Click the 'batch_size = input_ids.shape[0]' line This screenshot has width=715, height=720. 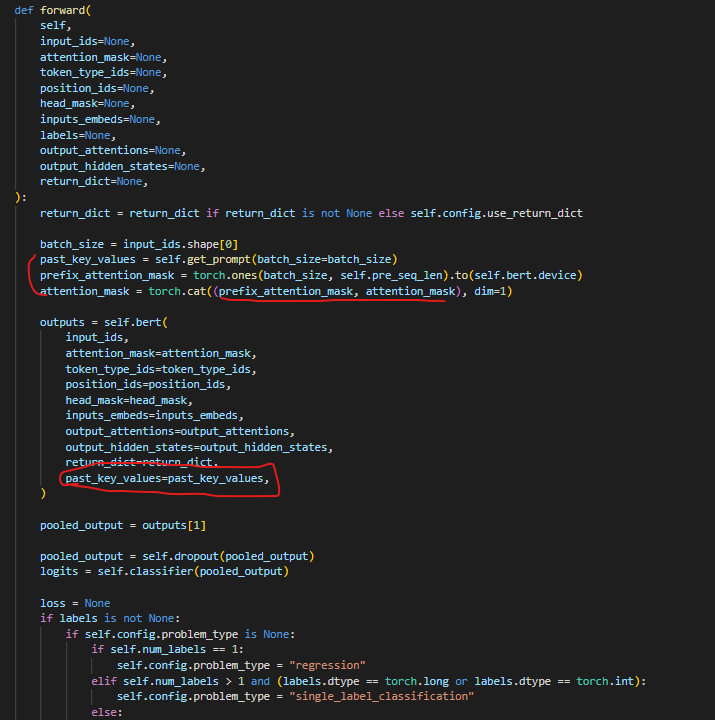pos(139,244)
